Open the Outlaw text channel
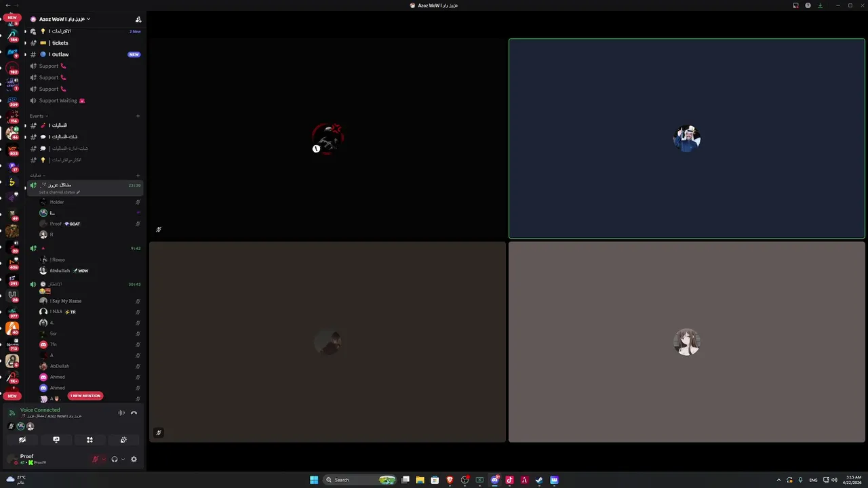This screenshot has height=488, width=868. 85,54
